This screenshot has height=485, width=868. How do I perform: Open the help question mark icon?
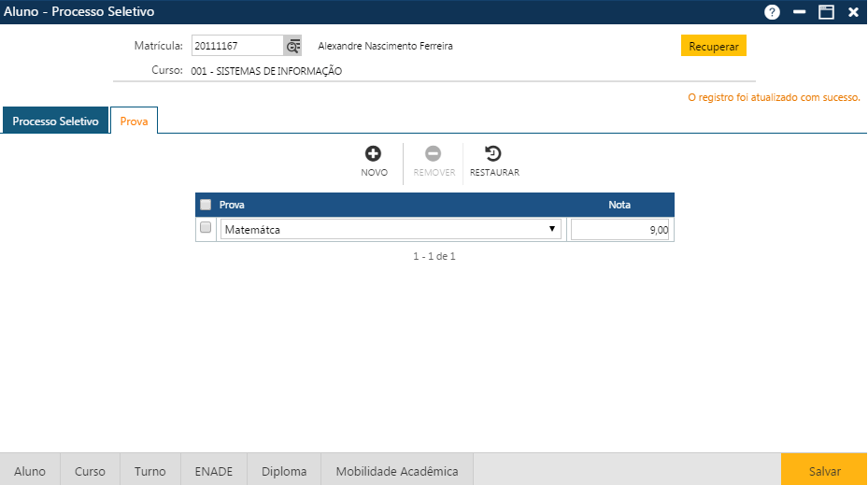coord(772,12)
